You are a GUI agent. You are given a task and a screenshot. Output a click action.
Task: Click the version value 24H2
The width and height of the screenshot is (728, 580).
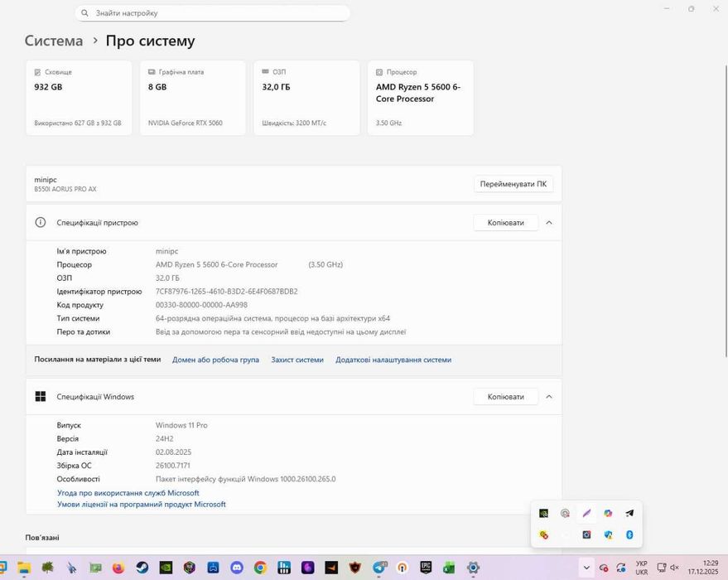(x=164, y=438)
